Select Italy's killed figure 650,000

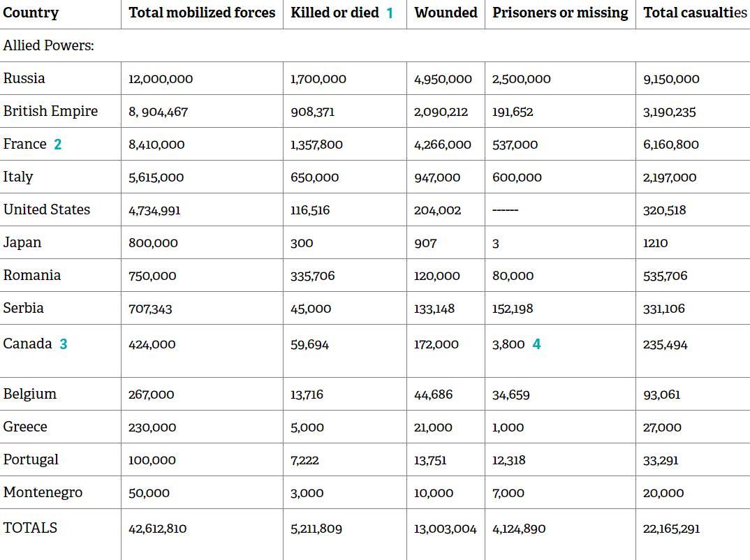click(x=315, y=177)
